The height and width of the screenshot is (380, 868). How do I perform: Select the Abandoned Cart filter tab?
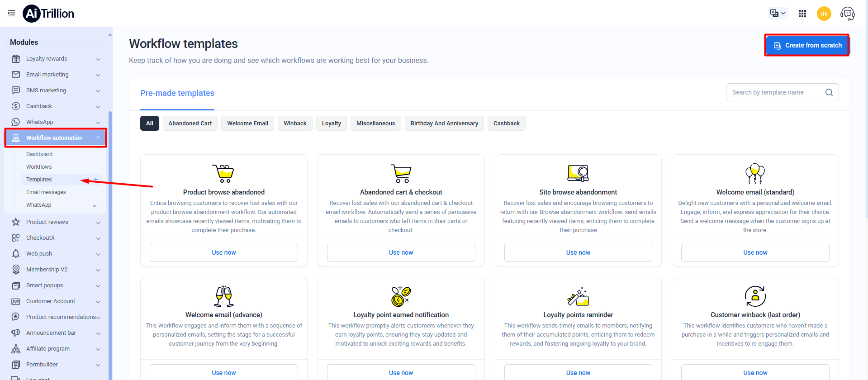(x=190, y=123)
